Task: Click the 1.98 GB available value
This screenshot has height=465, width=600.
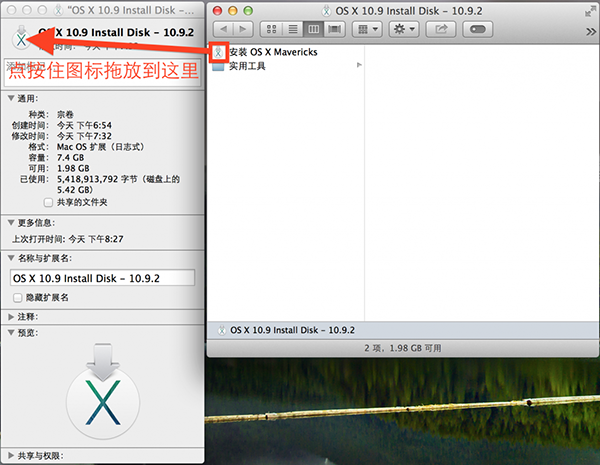Action: pyautogui.click(x=73, y=168)
